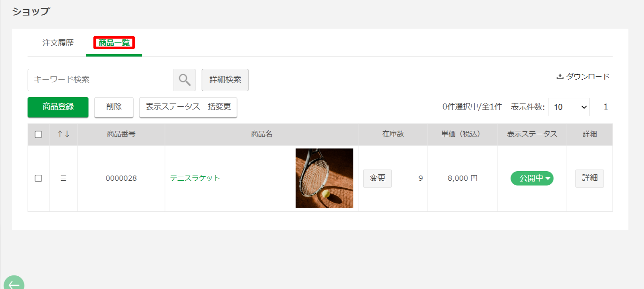Image resolution: width=644 pixels, height=289 pixels.
Task: Click the 詳細 button in the product row
Action: pos(590,178)
